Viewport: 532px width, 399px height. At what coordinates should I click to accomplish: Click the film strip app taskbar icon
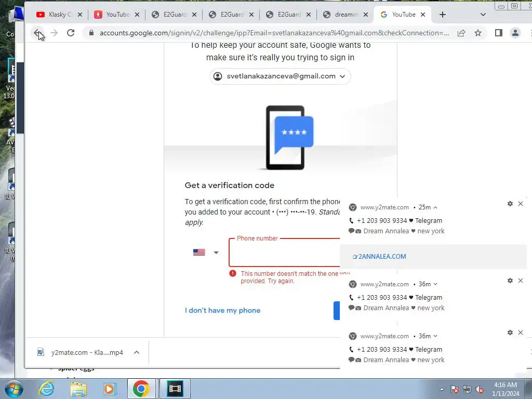[175, 389]
